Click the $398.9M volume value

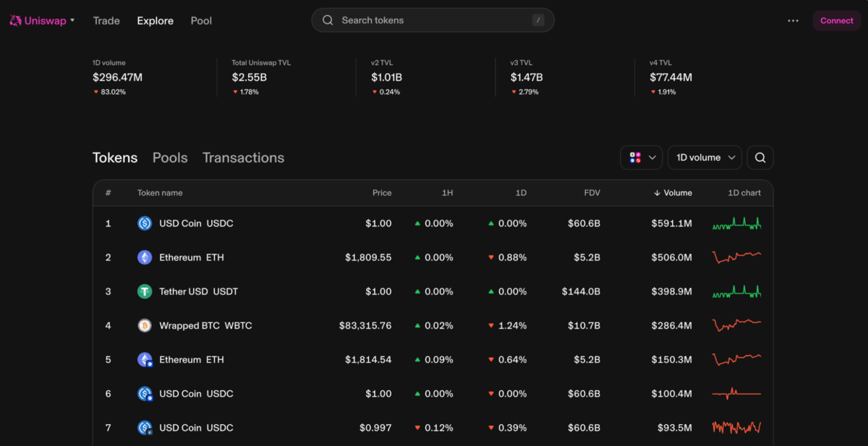pos(671,291)
